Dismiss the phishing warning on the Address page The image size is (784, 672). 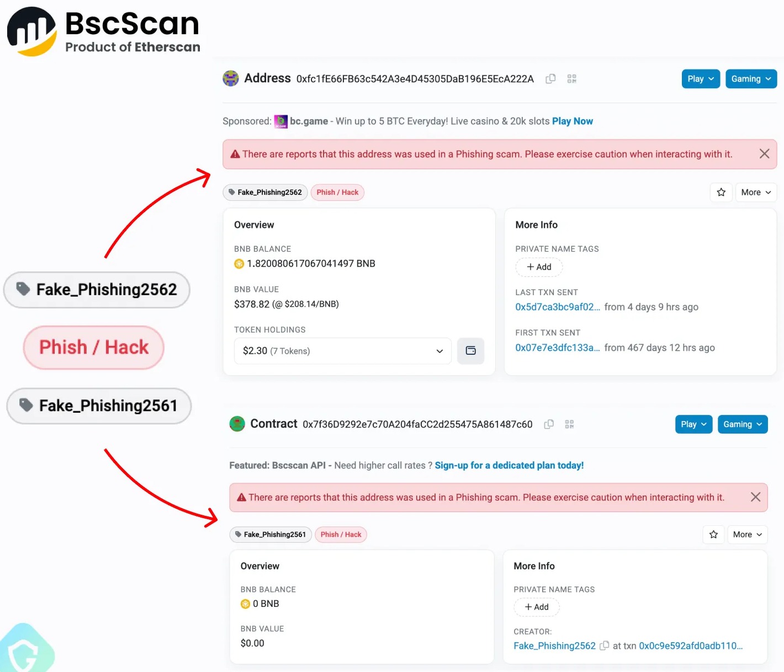[764, 154]
